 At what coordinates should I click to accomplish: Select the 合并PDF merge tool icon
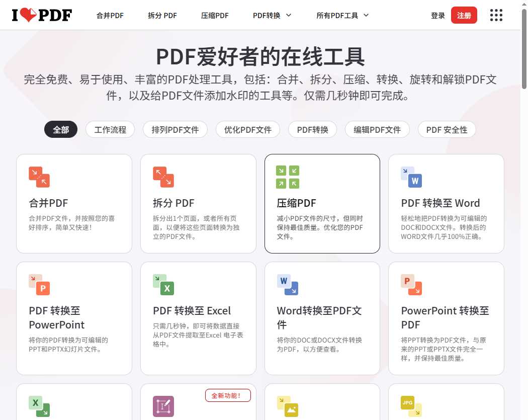39,177
